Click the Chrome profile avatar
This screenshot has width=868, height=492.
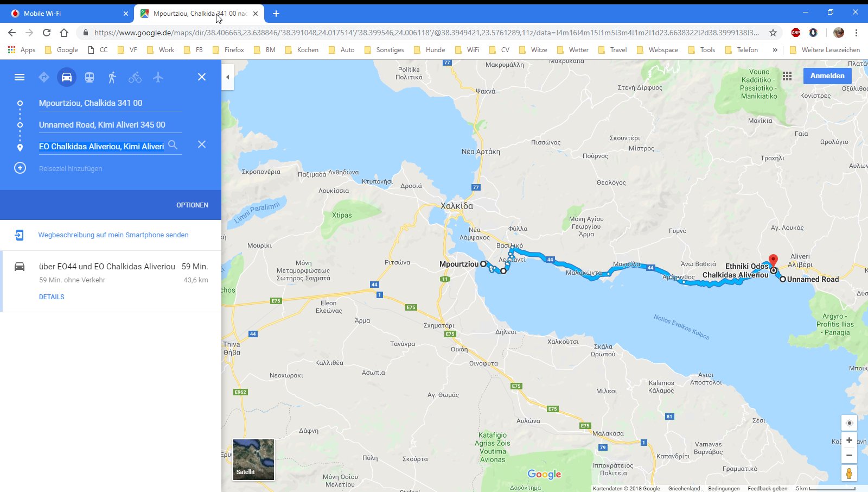point(839,33)
